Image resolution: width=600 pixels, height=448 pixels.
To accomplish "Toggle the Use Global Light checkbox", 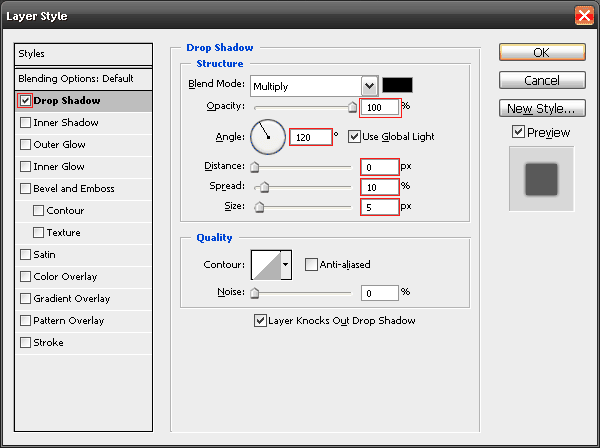I will pyautogui.click(x=354, y=136).
